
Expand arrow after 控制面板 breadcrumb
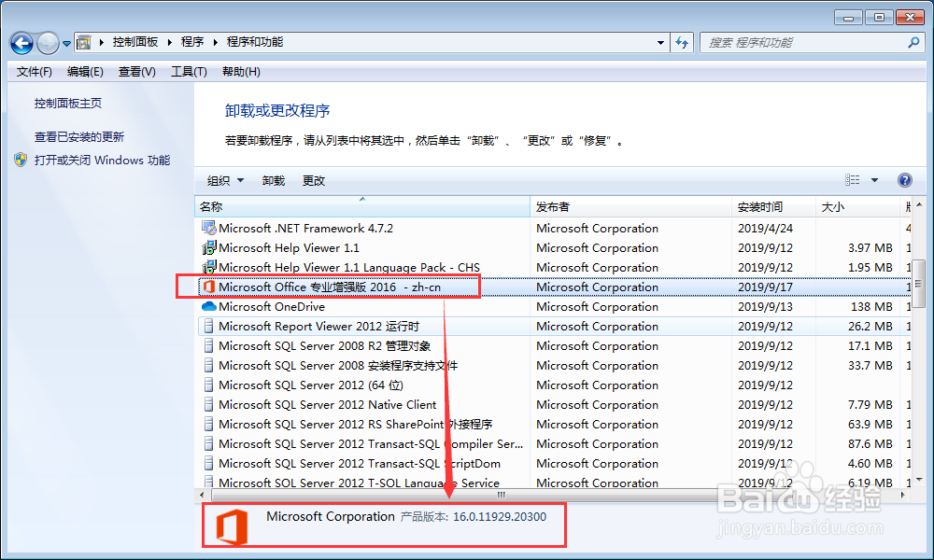pyautogui.click(x=170, y=42)
